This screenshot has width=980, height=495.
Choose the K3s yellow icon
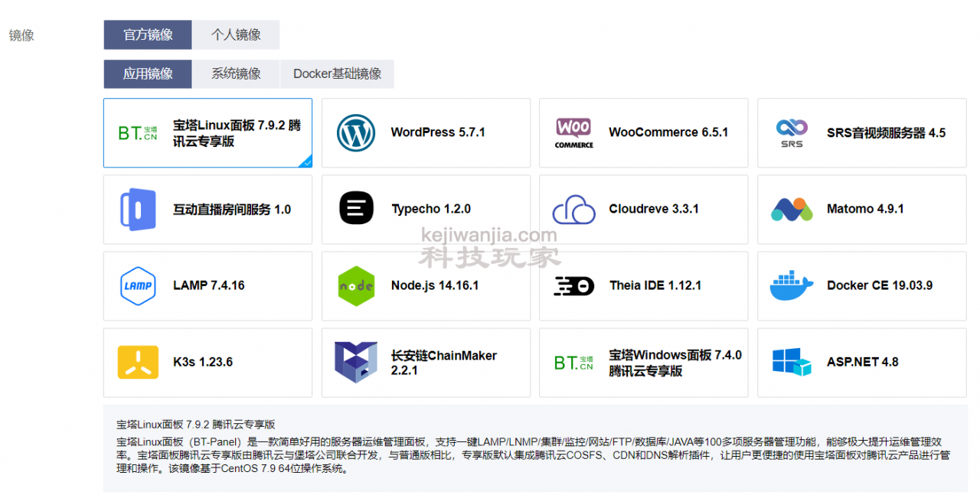click(138, 363)
